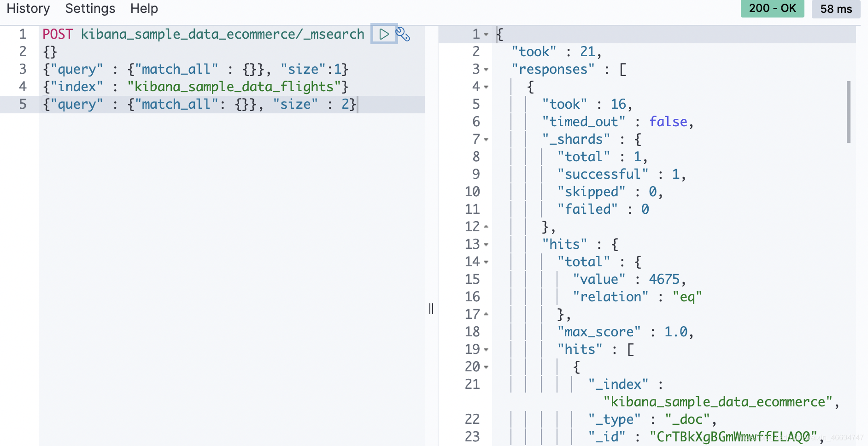Image resolution: width=868 pixels, height=446 pixels.
Task: Click the "total" : 1 shards line
Action: click(603, 157)
